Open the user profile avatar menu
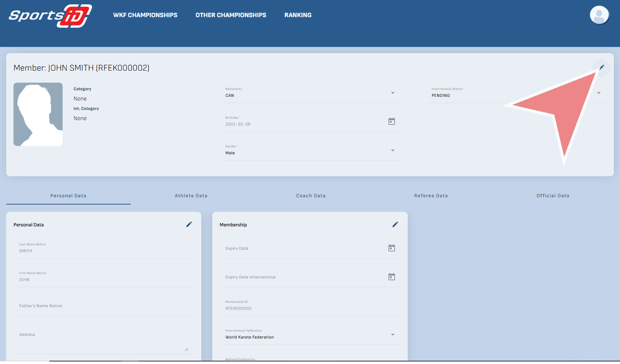The image size is (620, 364). [599, 15]
